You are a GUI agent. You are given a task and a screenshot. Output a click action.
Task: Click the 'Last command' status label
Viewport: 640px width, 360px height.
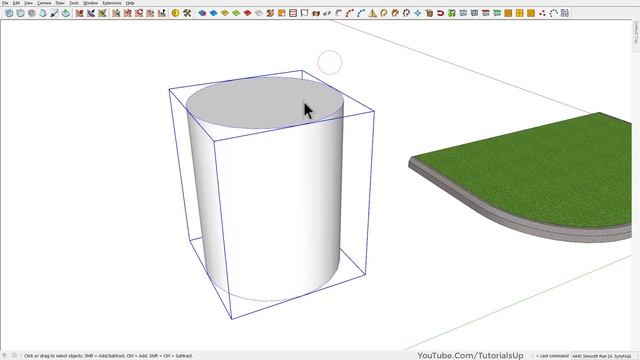[554, 356]
